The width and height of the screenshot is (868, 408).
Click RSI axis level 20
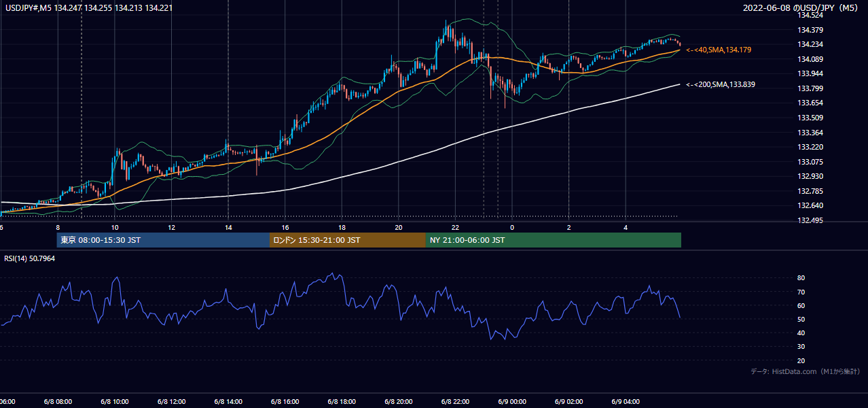tap(801, 360)
